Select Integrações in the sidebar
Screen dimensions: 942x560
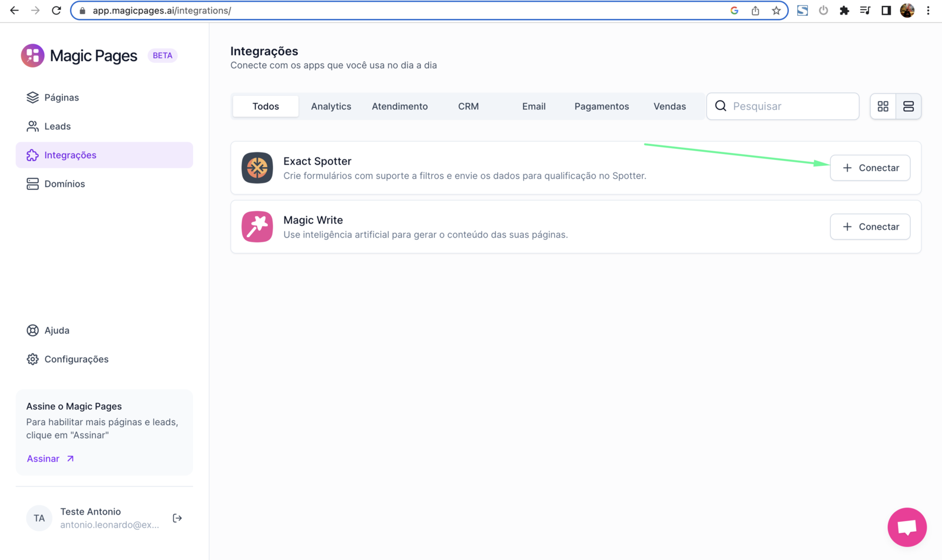click(104, 155)
